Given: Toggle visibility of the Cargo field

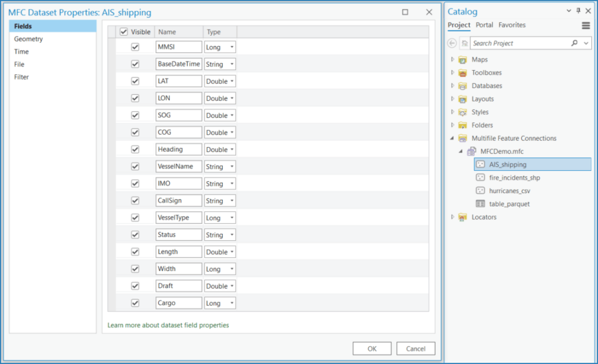Looking at the screenshot, I should point(134,302).
